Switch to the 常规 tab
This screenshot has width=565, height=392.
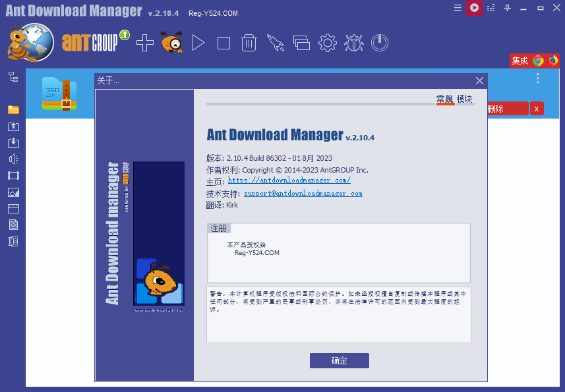[444, 99]
